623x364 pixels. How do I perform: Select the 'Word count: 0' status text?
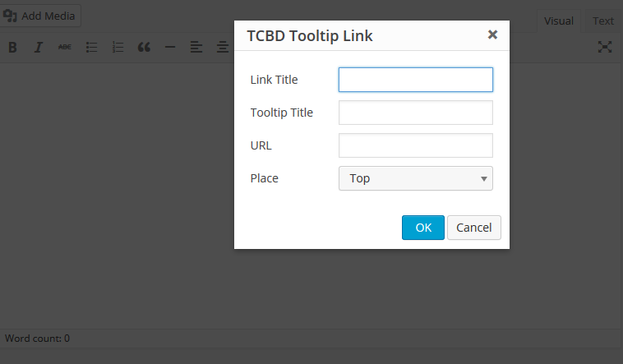point(37,339)
